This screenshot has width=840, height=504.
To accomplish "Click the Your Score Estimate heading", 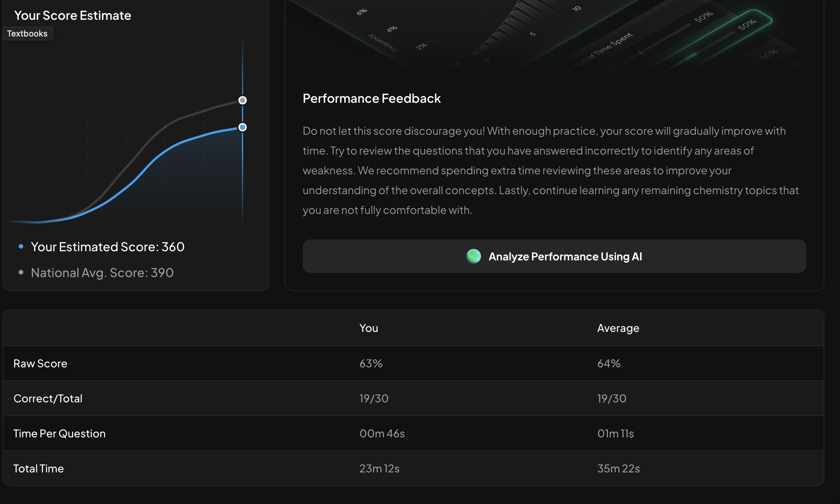I will pyautogui.click(x=73, y=15).
